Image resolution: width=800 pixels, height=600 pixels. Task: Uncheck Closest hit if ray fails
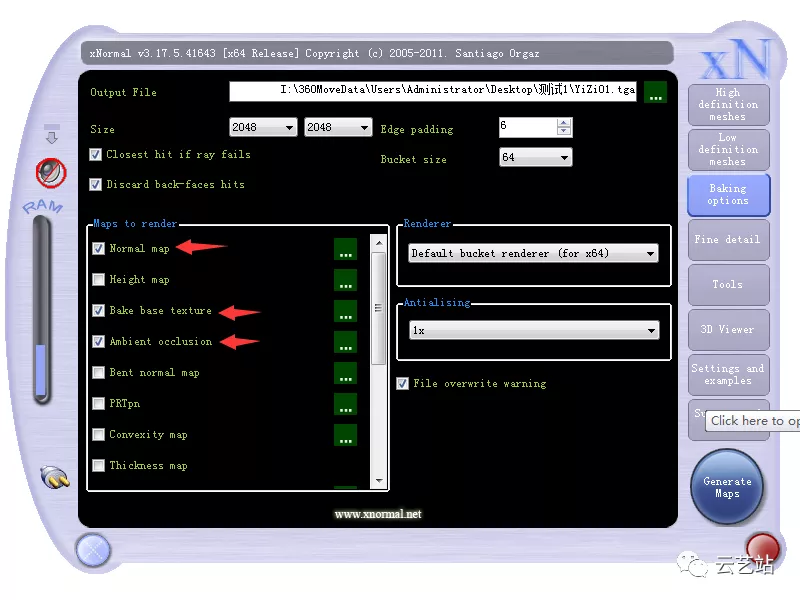click(x=96, y=155)
